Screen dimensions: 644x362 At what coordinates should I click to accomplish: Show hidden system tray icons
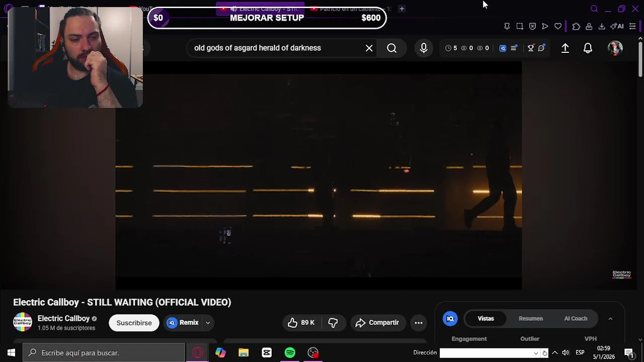(x=555, y=352)
